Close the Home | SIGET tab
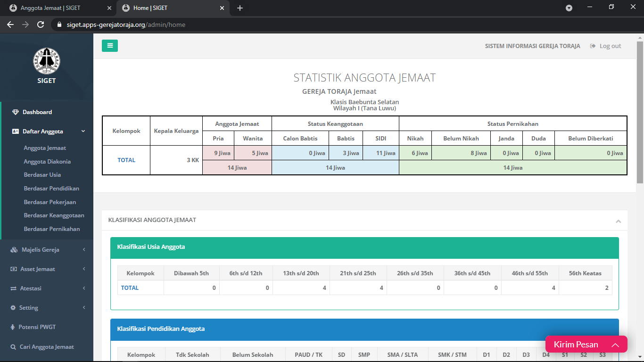This screenshot has height=362, width=644. (x=222, y=8)
